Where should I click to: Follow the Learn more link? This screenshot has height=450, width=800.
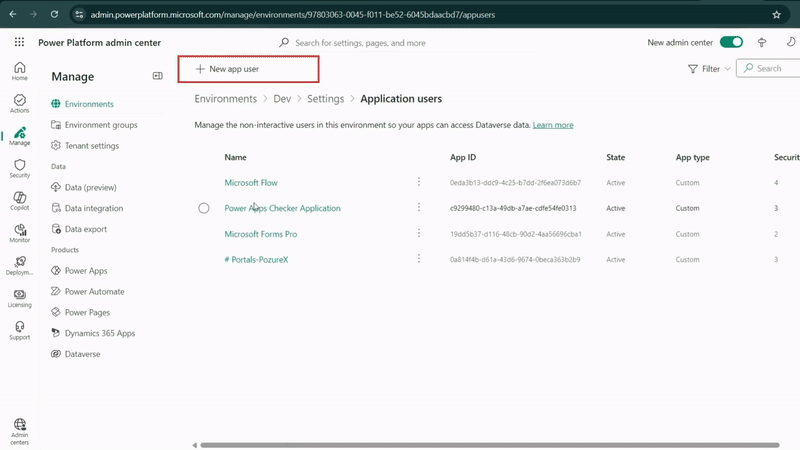coord(553,125)
